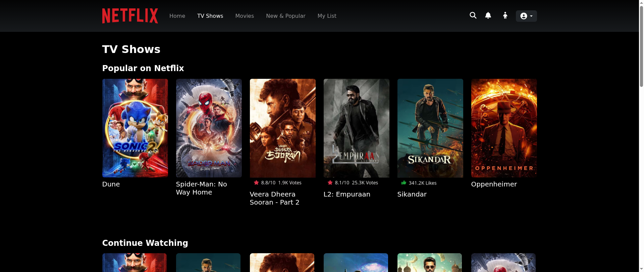The image size is (644, 272).
Task: Click the 25.3K Votes text
Action: [x=365, y=183]
